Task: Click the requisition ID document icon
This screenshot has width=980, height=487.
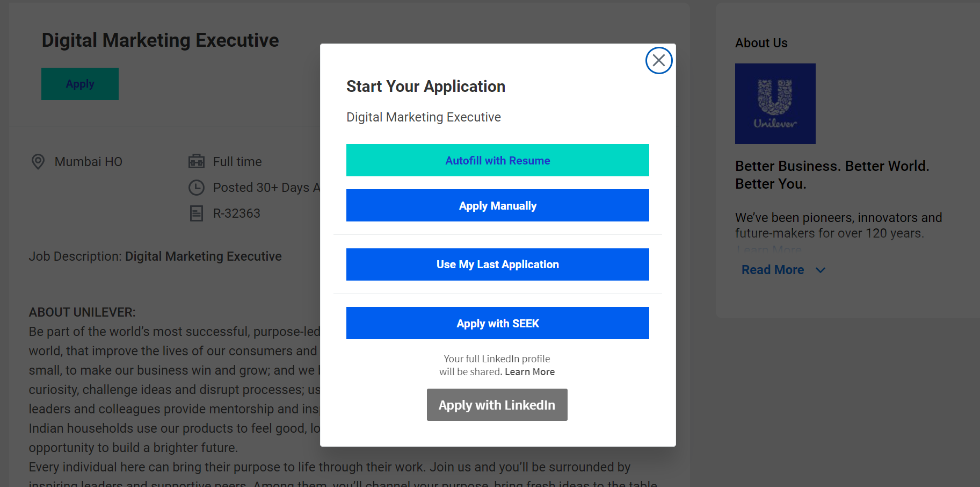Action: point(197,213)
